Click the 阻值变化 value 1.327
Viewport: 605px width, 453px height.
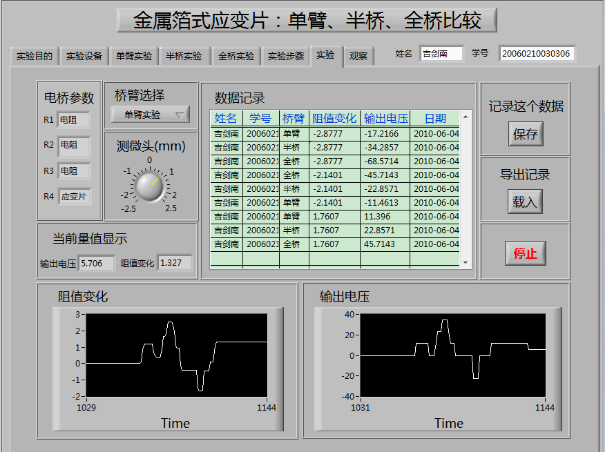(175, 263)
